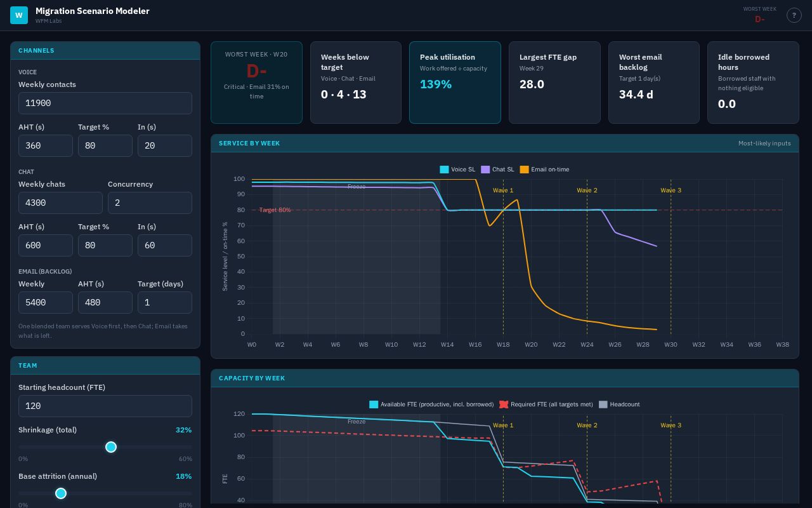The width and height of the screenshot is (812, 508).
Task: Click the Team panel header
Action: pyautogui.click(x=105, y=366)
